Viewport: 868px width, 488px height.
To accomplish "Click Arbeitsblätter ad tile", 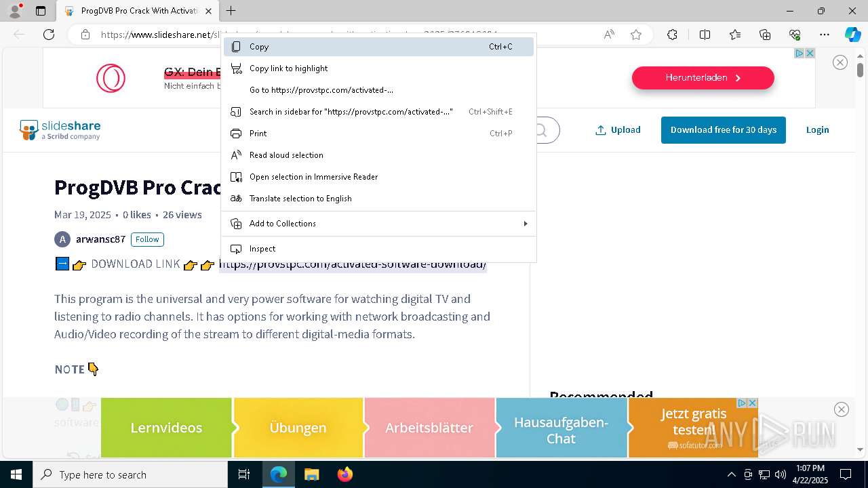I will 429,428.
